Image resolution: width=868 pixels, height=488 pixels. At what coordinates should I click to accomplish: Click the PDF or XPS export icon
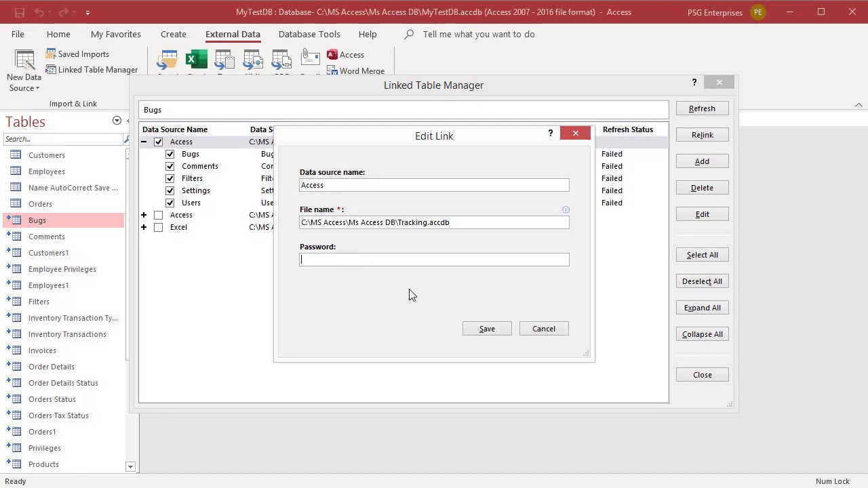point(281,61)
